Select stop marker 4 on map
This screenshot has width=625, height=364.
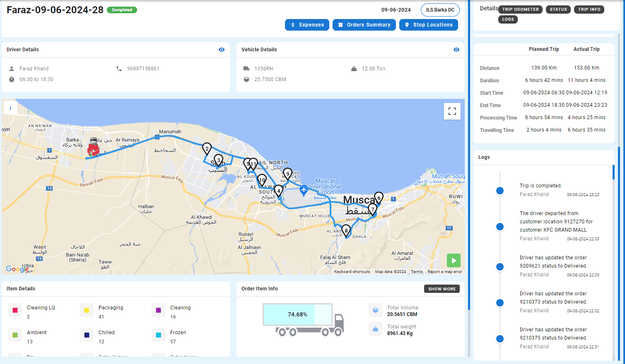click(279, 191)
